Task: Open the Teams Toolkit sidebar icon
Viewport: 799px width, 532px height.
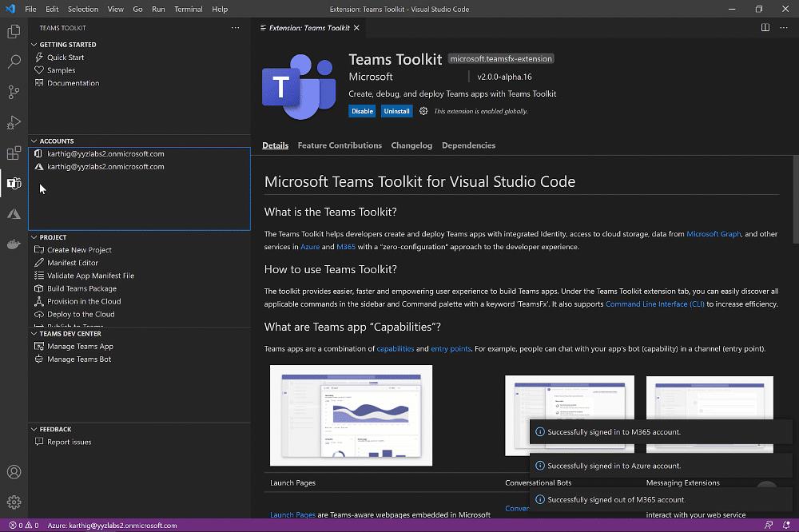Action: tap(13, 183)
